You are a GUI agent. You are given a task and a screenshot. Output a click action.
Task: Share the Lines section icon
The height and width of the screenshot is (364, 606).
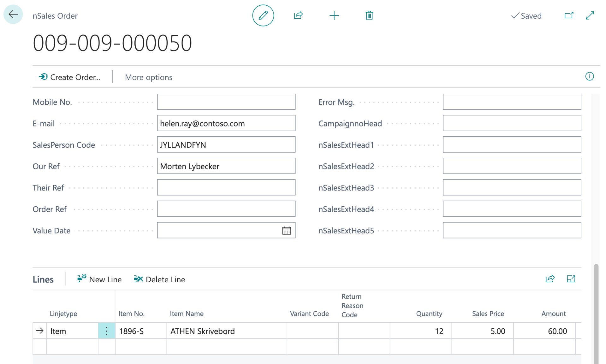point(550,279)
